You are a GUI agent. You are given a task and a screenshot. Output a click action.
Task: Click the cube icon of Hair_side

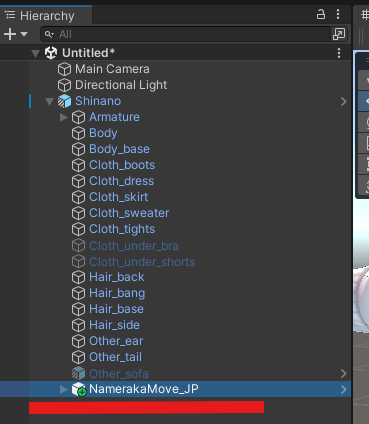[x=78, y=325]
